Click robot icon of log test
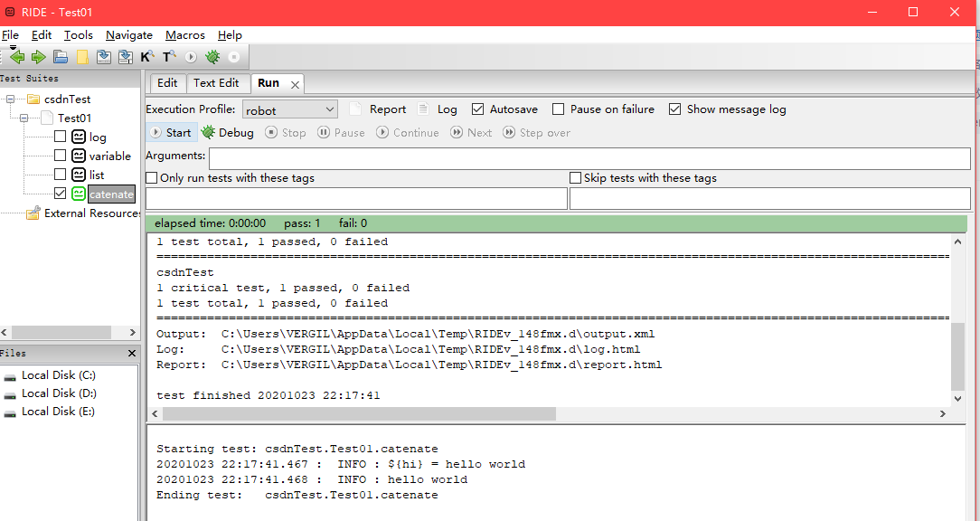This screenshot has width=980, height=521. coord(78,137)
